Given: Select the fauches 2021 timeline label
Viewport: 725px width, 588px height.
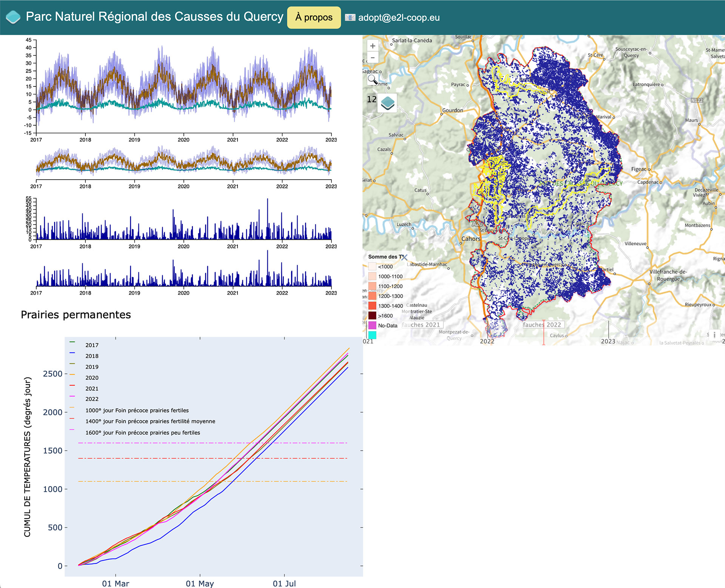Looking at the screenshot, I should click(x=421, y=325).
